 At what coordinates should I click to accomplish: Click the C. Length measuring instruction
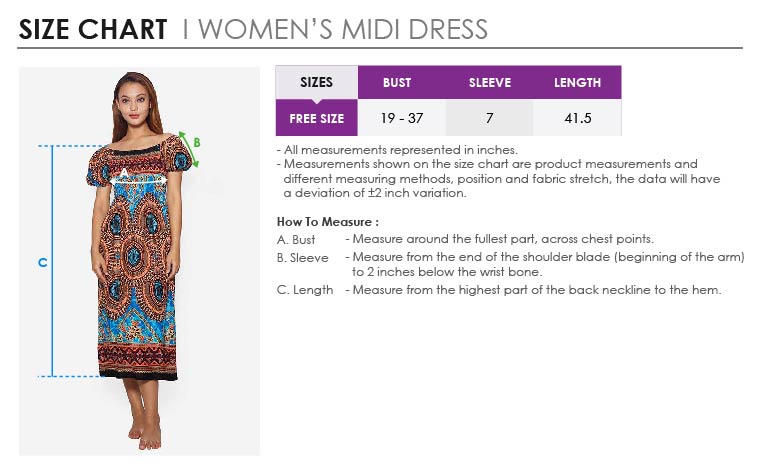499,290
